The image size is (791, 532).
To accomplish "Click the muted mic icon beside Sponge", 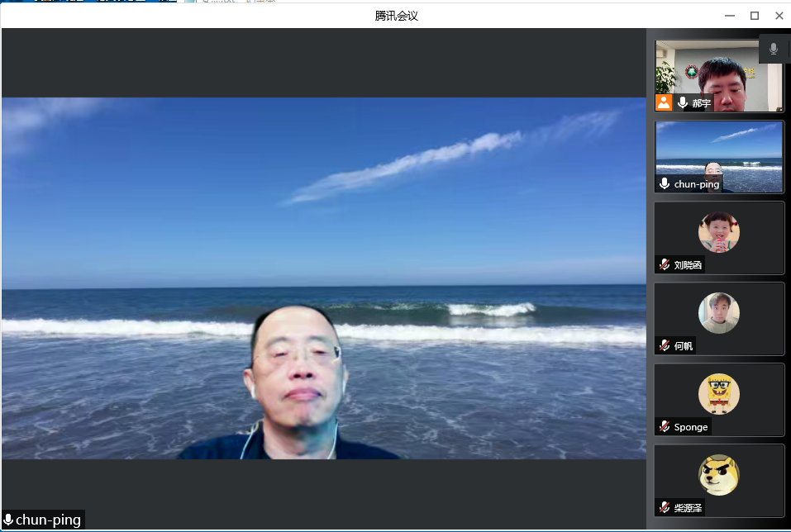I will tap(665, 426).
